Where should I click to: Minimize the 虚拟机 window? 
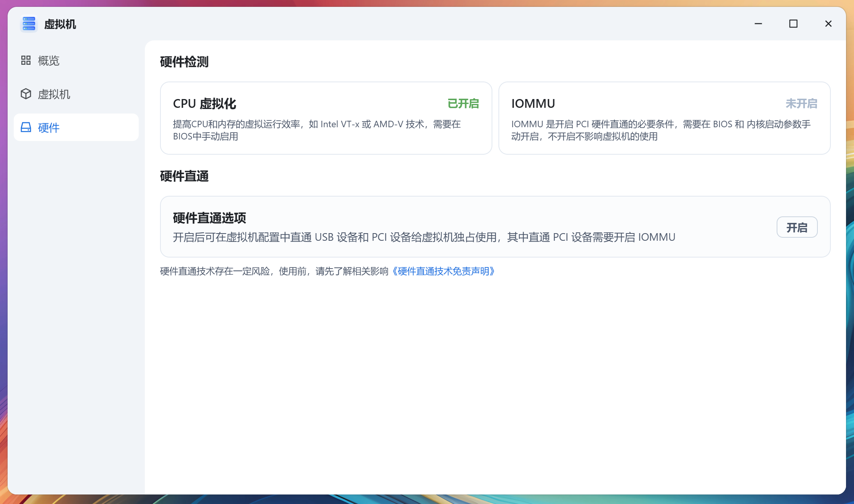758,24
